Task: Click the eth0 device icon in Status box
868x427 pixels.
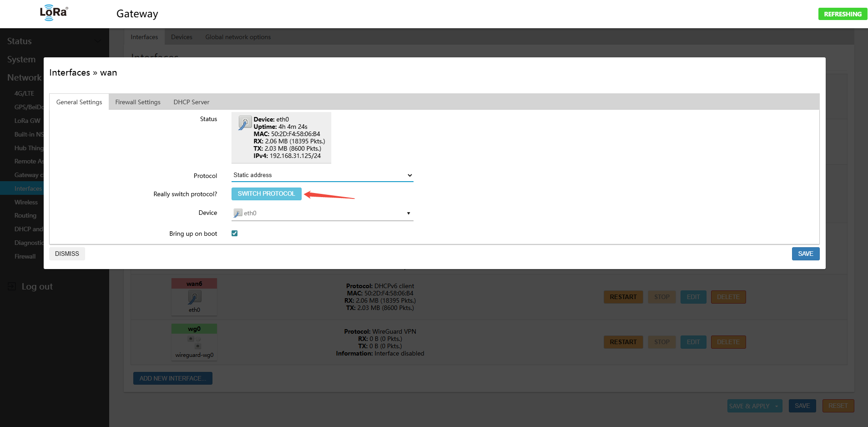Action: point(245,123)
